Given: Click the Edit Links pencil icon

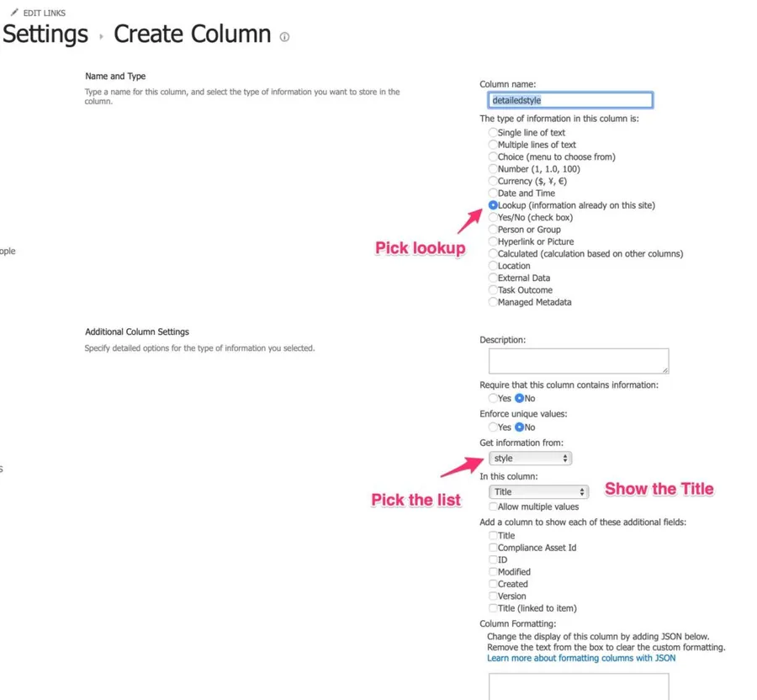Looking at the screenshot, I should pos(14,13).
